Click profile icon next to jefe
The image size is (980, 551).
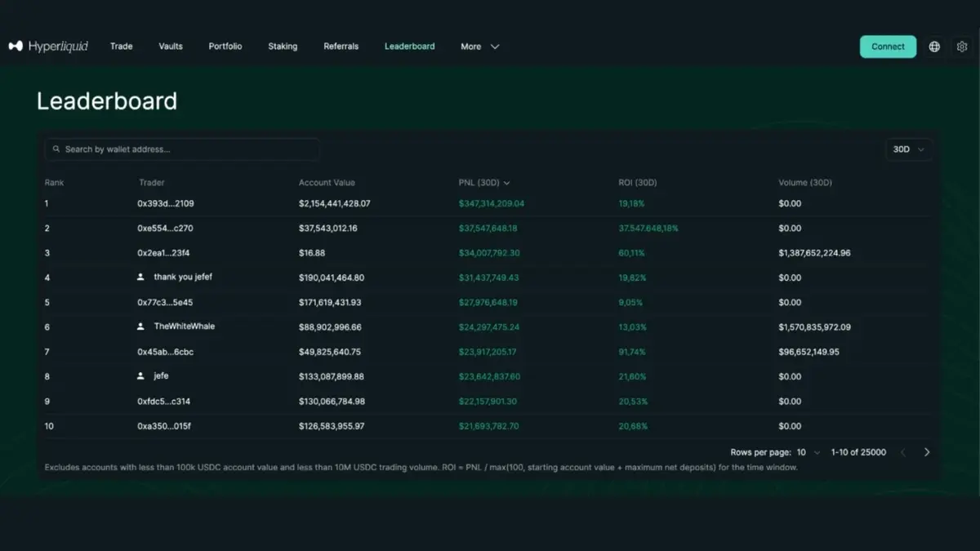(141, 376)
